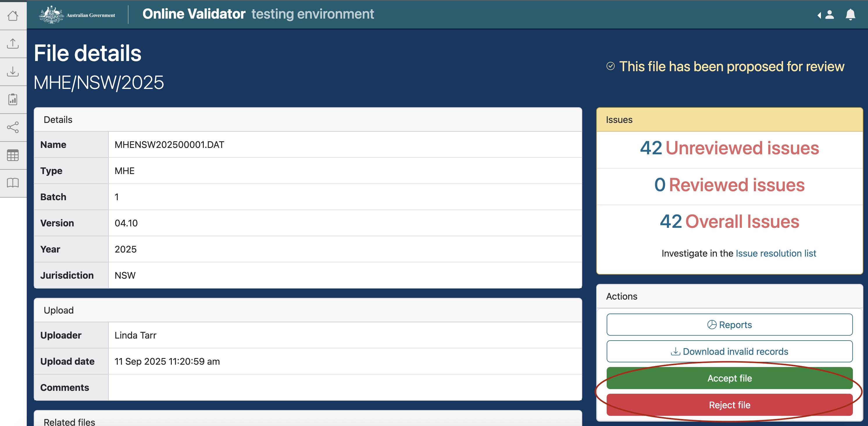Click the Download icon in the sidebar
Viewport: 868px width, 426px height.
[x=13, y=71]
